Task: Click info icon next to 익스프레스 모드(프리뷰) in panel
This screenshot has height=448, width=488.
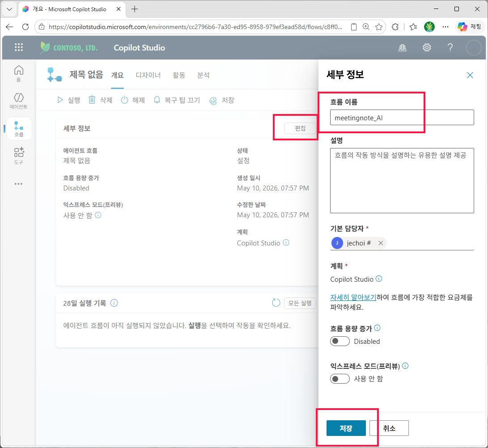Action: (x=405, y=366)
